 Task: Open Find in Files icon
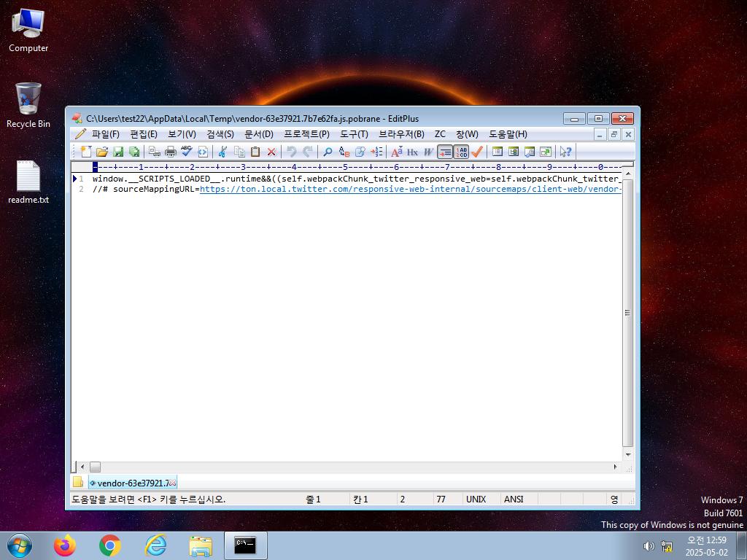(x=360, y=152)
